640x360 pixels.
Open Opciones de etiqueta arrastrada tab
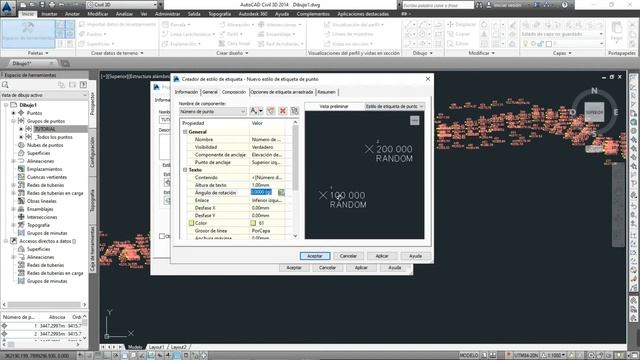pos(282,92)
